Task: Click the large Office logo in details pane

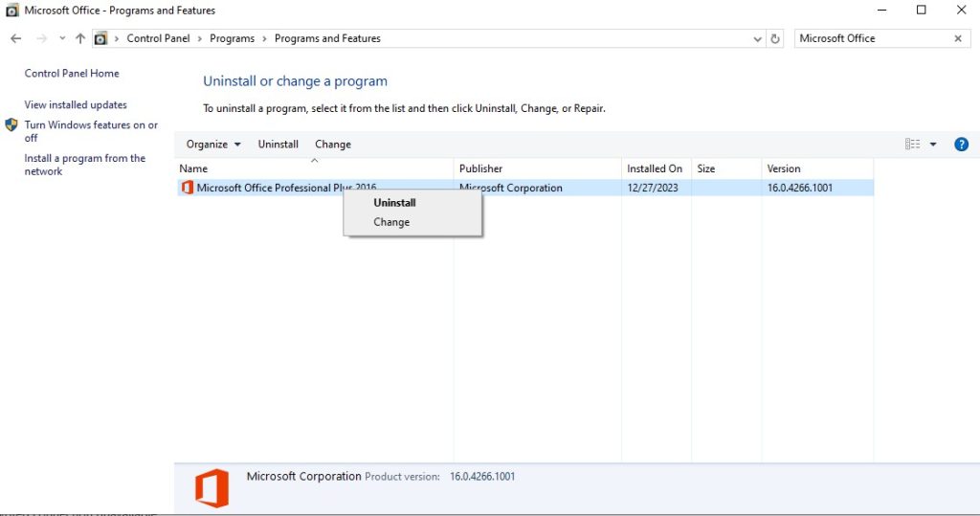Action: [212, 488]
